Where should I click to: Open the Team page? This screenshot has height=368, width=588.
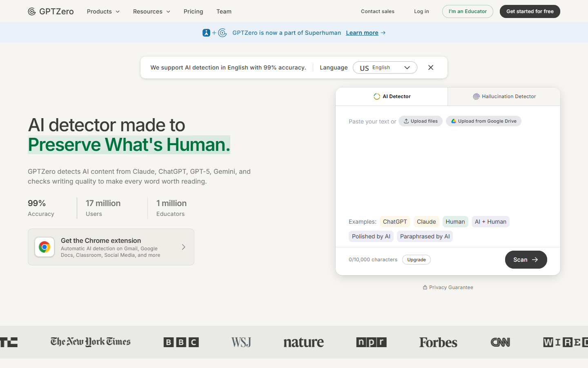(224, 11)
